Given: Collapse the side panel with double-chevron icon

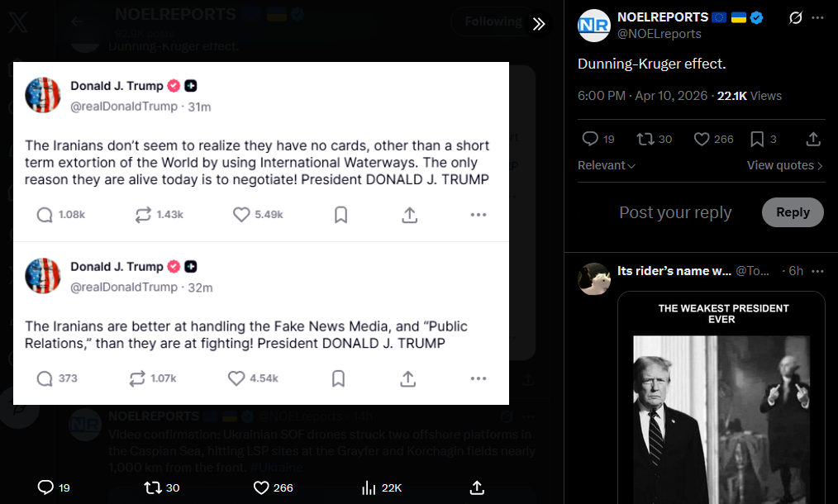Looking at the screenshot, I should pos(539,23).
